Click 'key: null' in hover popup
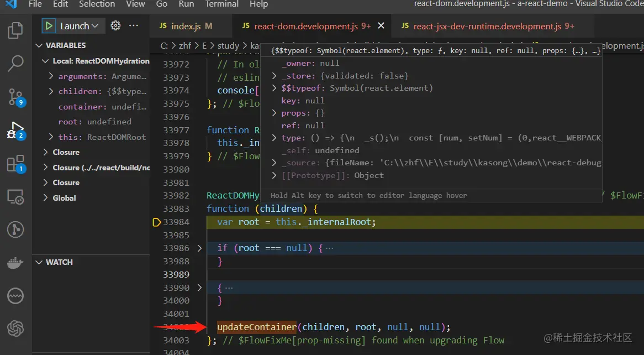 [x=303, y=101]
